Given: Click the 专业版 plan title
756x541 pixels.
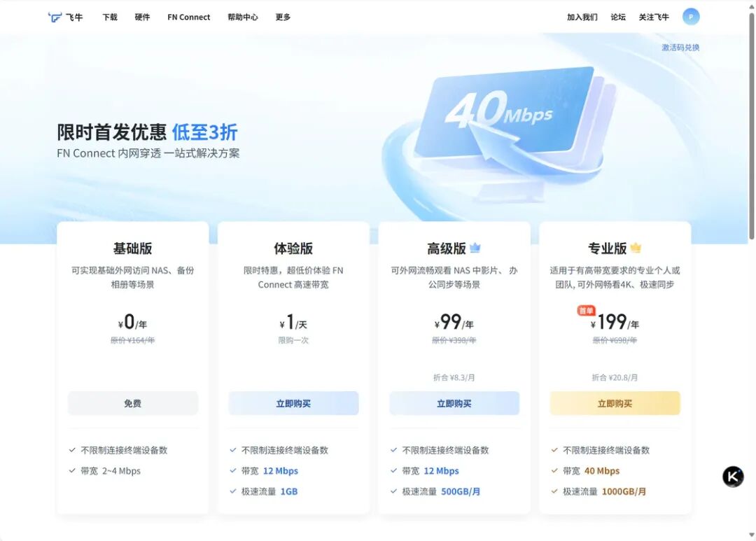Looking at the screenshot, I should tap(607, 248).
